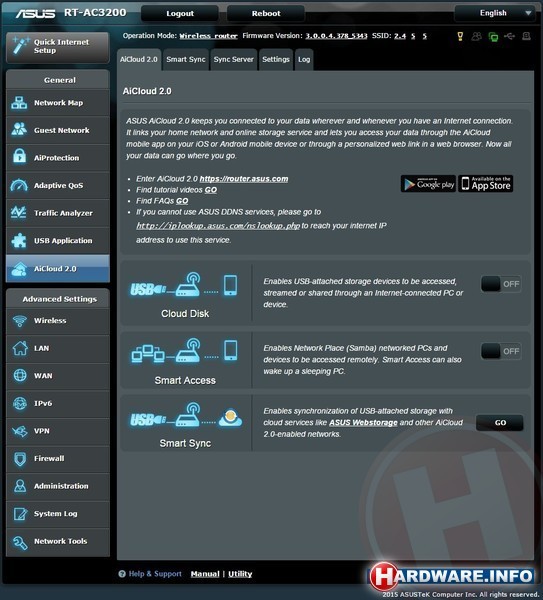Click the Help & Support question icon
This screenshot has width=543, height=600.
click(122, 574)
